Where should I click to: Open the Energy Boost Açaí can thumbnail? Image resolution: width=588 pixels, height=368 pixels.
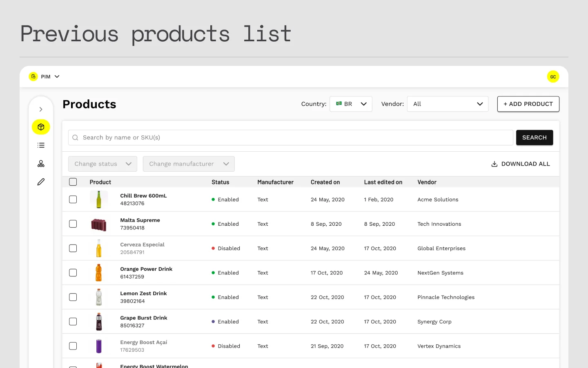click(x=99, y=346)
